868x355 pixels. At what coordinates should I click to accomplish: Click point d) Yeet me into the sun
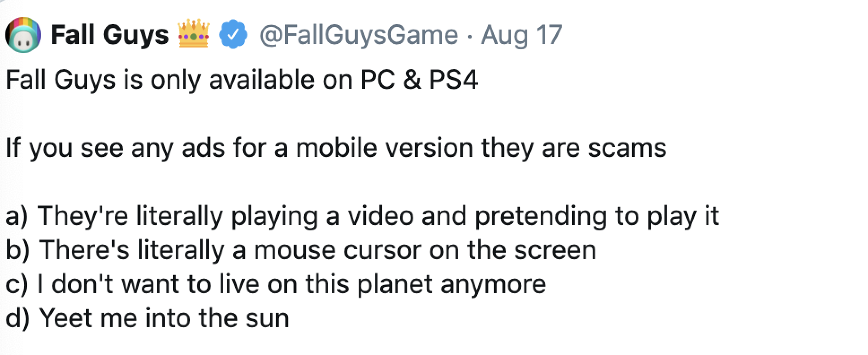coord(147,318)
